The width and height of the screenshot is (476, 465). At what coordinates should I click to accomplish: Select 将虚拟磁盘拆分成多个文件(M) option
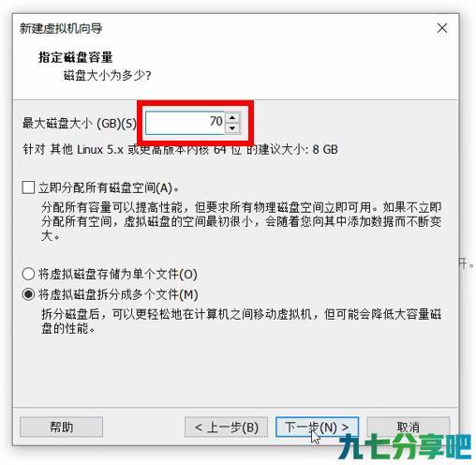pyautogui.click(x=28, y=294)
